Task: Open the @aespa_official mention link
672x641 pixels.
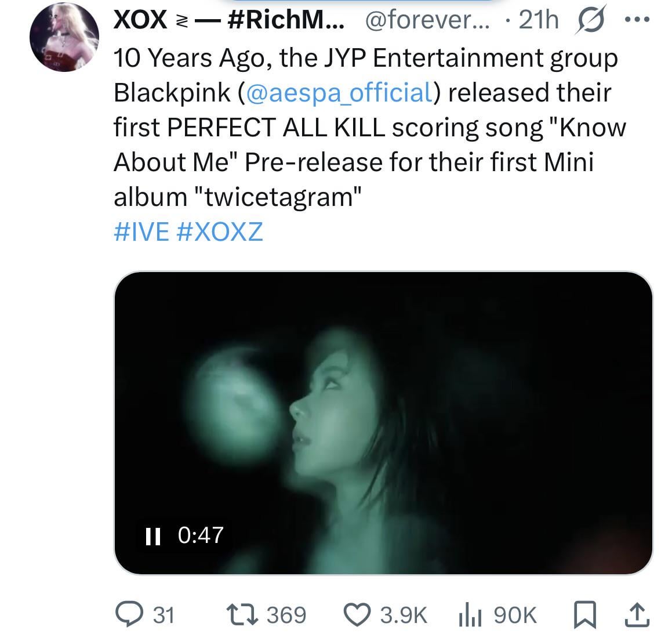Action: [339, 93]
